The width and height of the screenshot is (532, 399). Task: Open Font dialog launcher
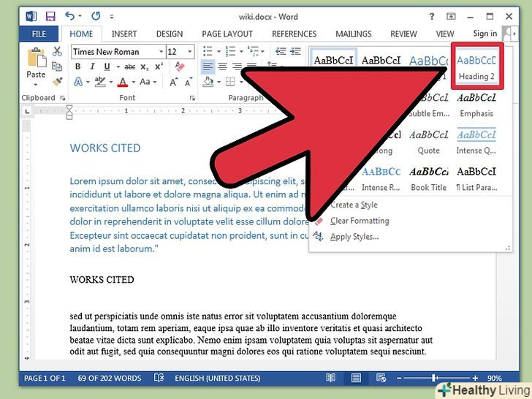pos(192,98)
